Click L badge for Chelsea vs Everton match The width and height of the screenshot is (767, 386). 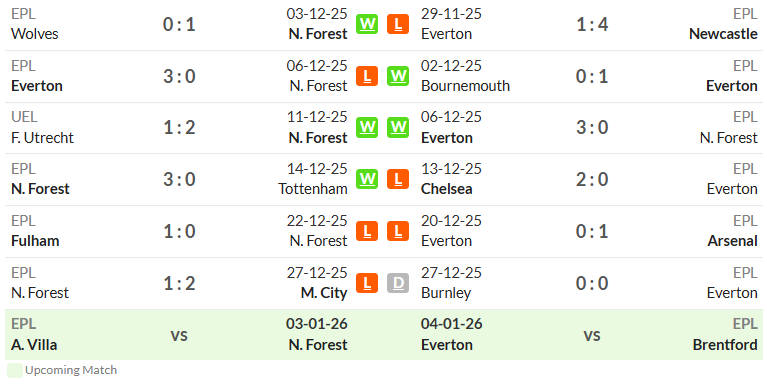(x=398, y=179)
